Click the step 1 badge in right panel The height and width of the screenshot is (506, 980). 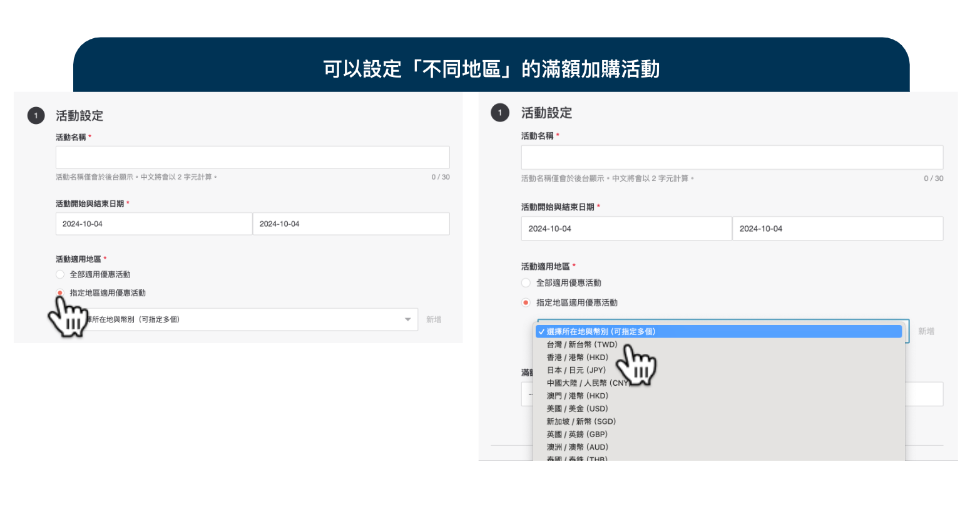pyautogui.click(x=499, y=113)
